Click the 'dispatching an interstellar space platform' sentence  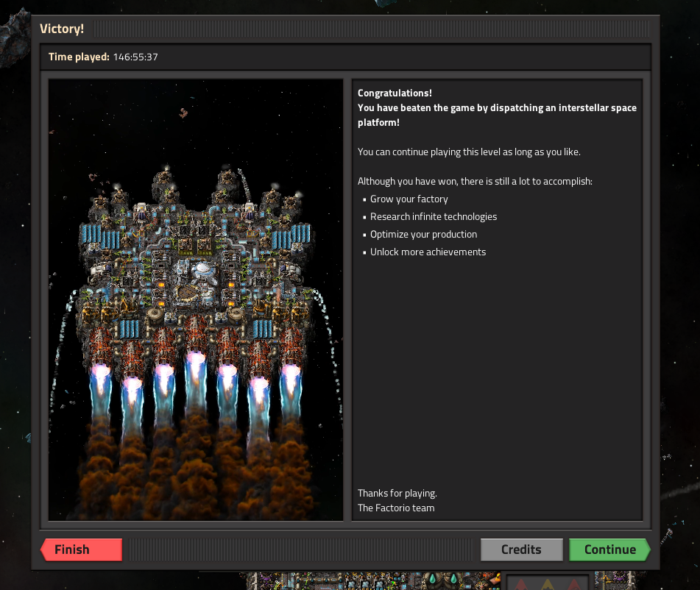tap(497, 115)
